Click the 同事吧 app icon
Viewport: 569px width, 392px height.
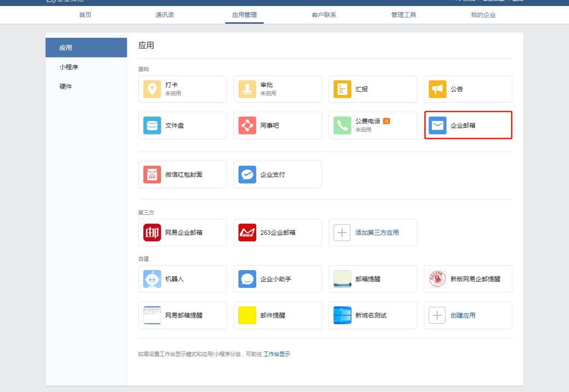coord(247,125)
